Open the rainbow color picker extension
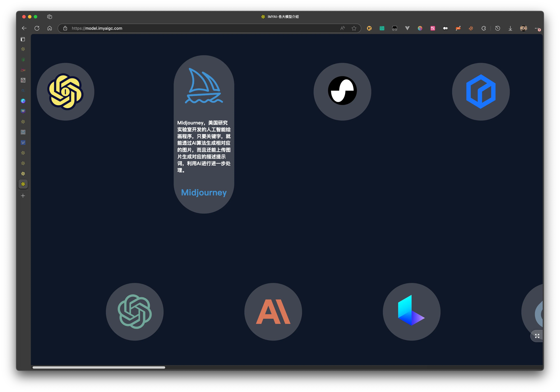This screenshot has height=392, width=560. pyautogui.click(x=420, y=28)
